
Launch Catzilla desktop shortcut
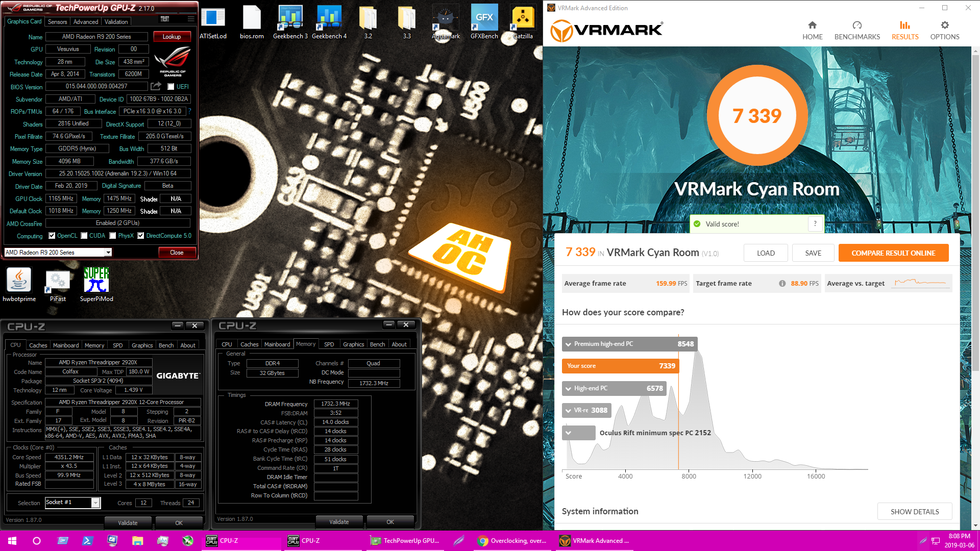click(523, 23)
